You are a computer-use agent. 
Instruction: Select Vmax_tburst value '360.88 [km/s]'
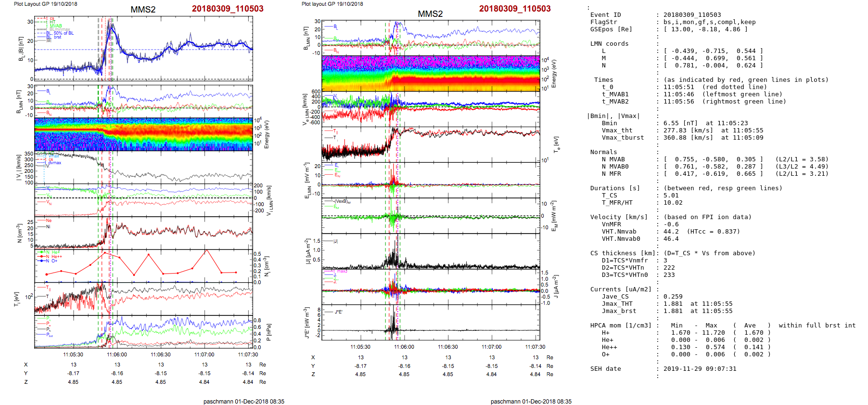coord(689,138)
